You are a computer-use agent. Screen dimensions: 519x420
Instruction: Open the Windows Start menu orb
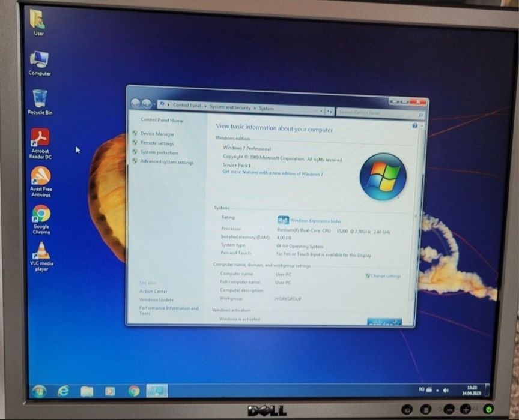pyautogui.click(x=39, y=392)
